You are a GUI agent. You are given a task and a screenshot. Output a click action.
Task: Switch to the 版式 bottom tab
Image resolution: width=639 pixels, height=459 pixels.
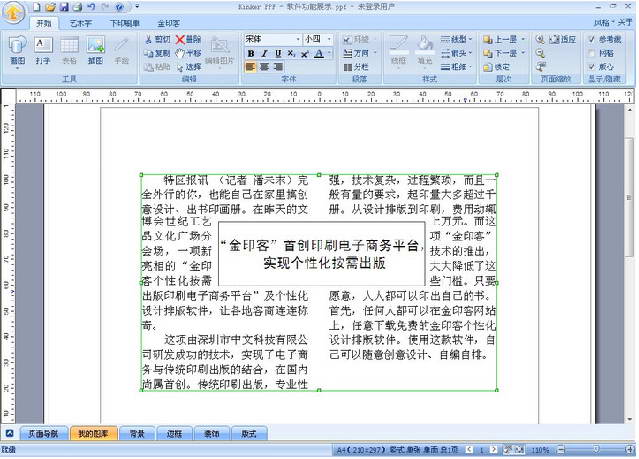click(x=249, y=434)
